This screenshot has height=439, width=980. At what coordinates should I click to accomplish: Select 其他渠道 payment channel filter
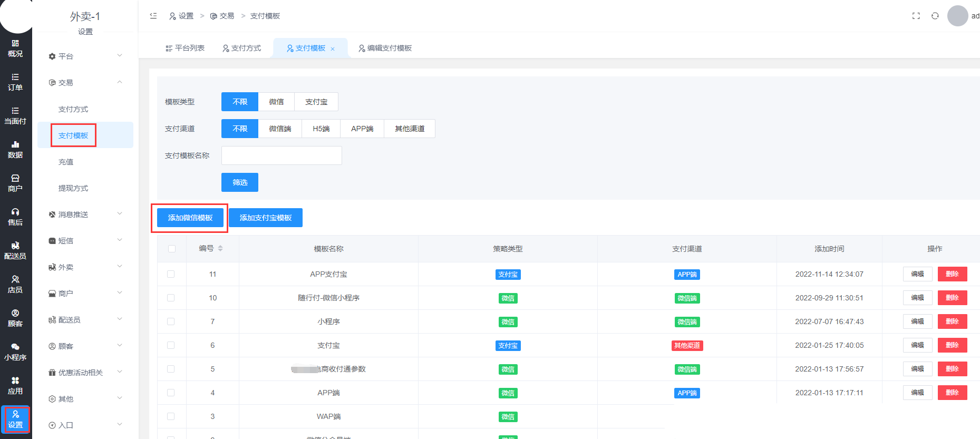click(410, 129)
